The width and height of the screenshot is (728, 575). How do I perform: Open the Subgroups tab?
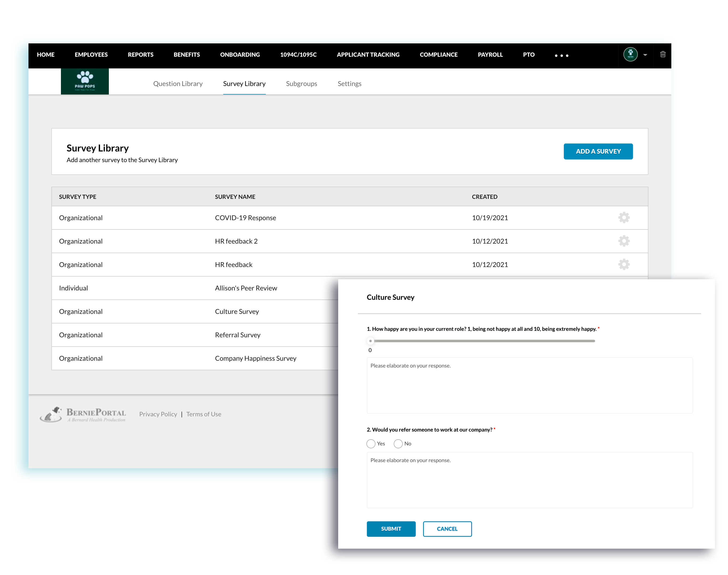(x=301, y=84)
